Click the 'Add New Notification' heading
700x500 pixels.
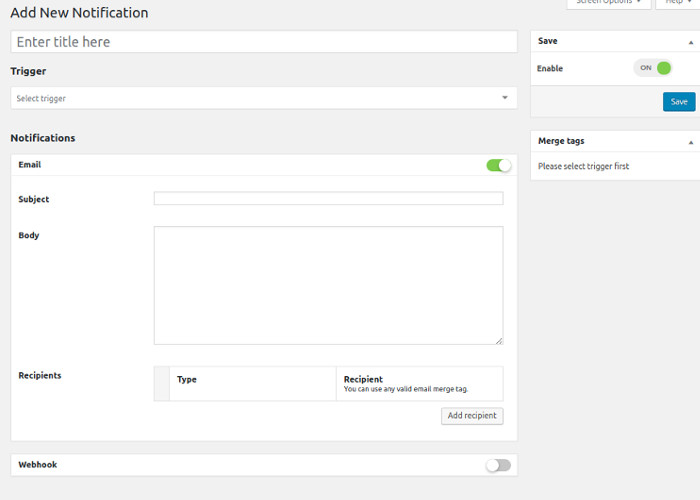(79, 13)
